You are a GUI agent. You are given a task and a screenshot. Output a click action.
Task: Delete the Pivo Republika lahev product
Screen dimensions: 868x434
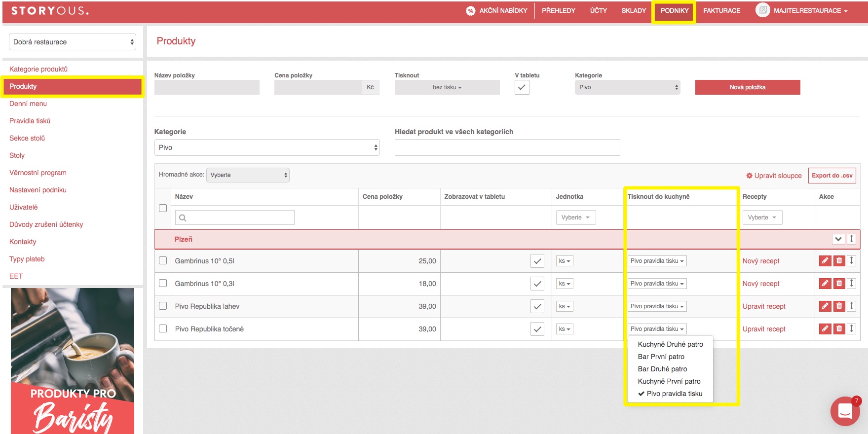click(839, 306)
